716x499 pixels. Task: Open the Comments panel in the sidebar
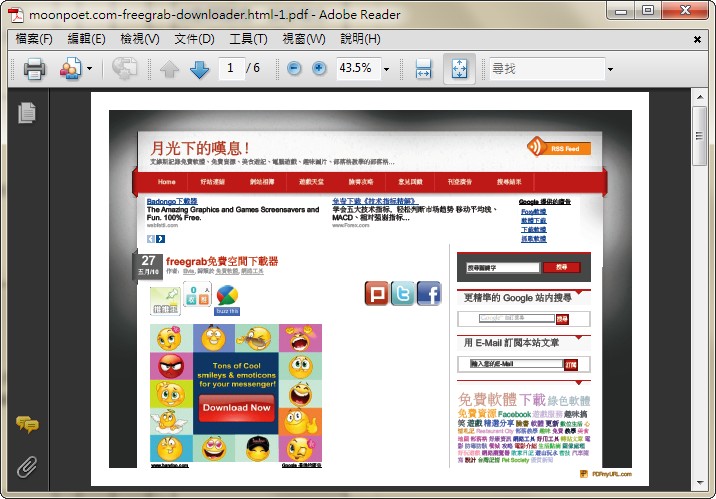click(x=26, y=426)
